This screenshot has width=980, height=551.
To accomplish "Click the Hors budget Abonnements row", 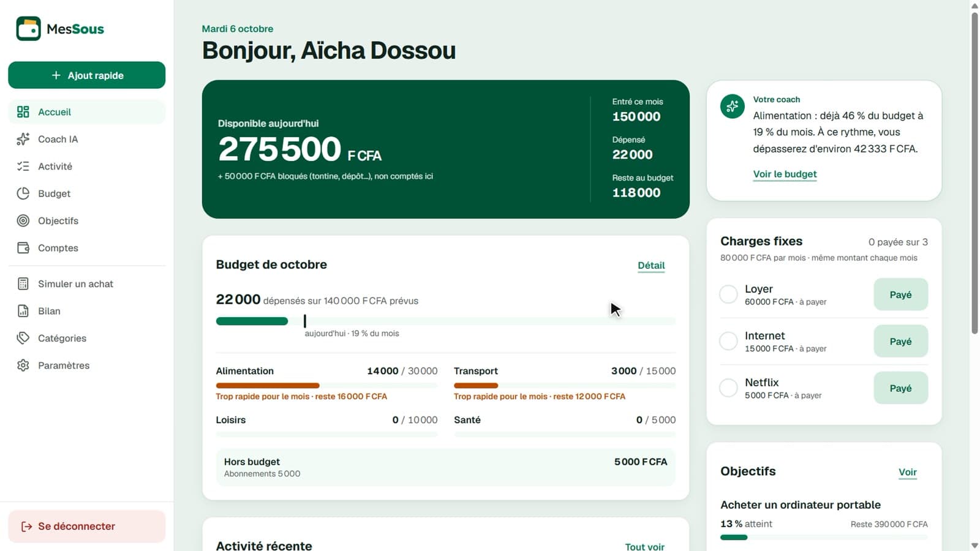I will coord(446,467).
